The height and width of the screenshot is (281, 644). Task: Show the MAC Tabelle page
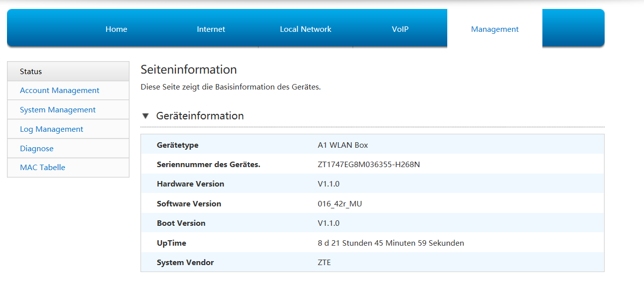coord(42,168)
